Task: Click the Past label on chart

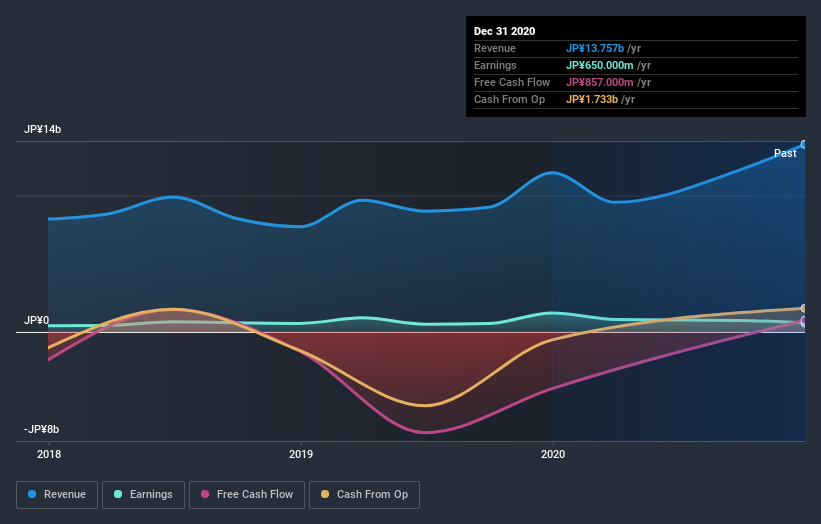Action: click(x=785, y=153)
